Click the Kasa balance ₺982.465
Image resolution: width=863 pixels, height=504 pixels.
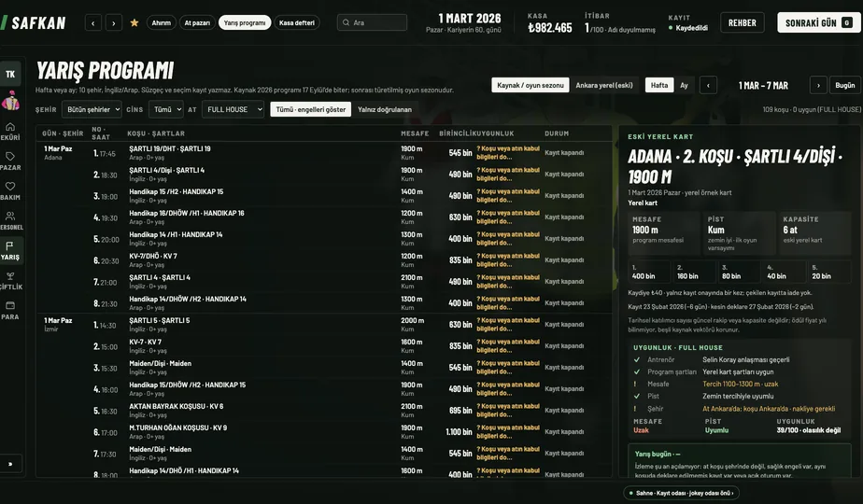(x=550, y=27)
